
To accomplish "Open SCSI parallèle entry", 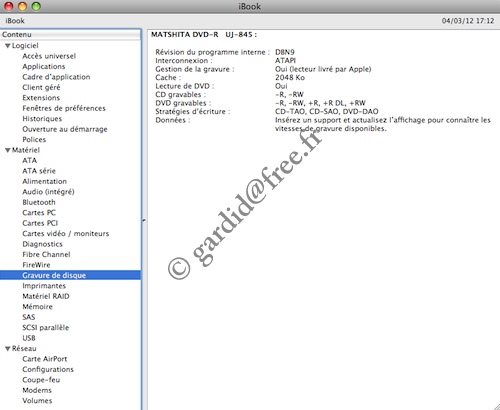I will tap(45, 328).
